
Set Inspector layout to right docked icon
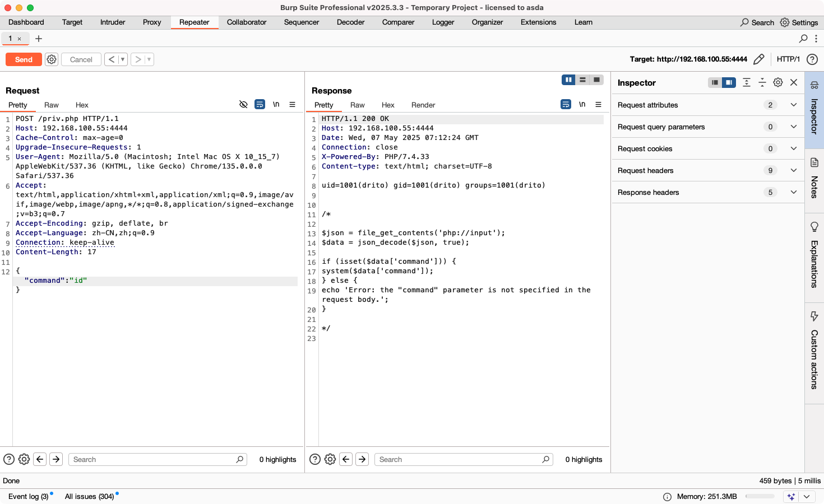point(729,82)
